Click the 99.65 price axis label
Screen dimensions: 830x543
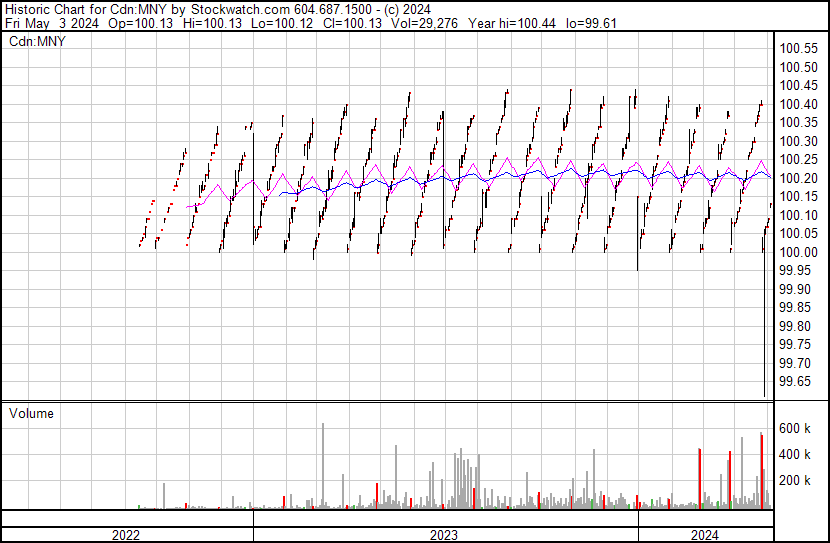point(800,382)
